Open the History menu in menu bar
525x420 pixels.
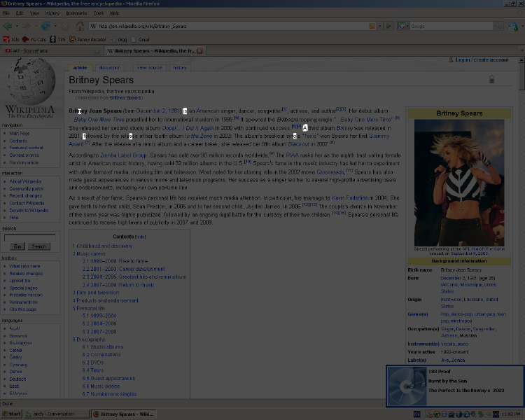(x=52, y=13)
